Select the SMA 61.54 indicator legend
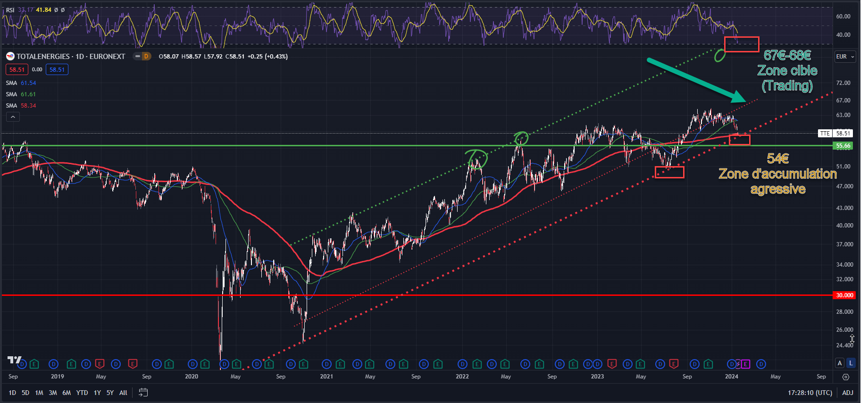This screenshot has height=403, width=868. 21,83
